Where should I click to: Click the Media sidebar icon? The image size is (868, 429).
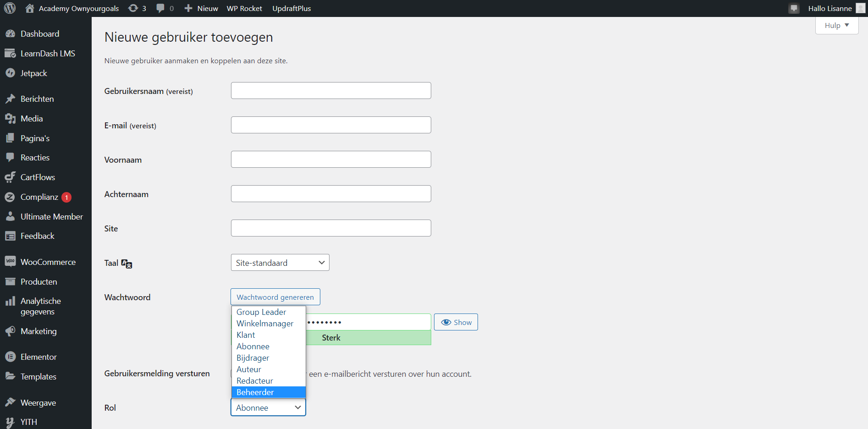(10, 119)
